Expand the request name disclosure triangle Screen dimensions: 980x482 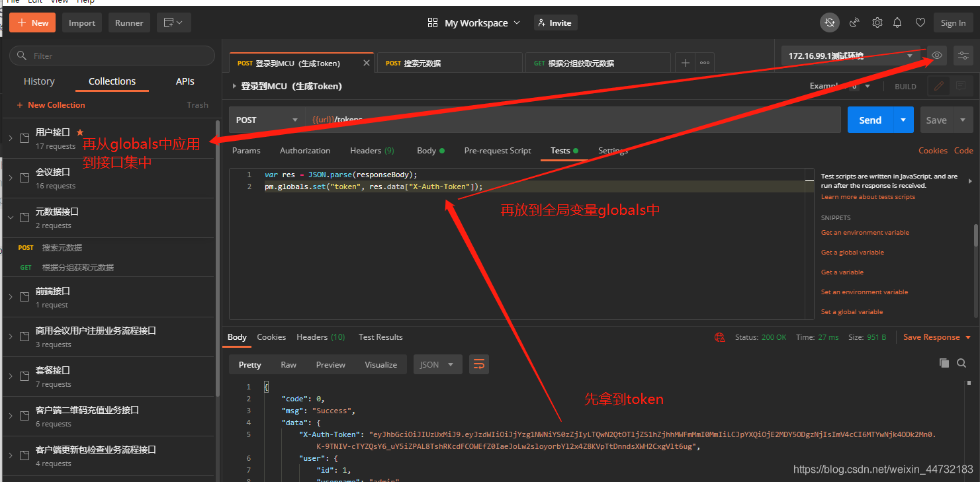tap(234, 86)
